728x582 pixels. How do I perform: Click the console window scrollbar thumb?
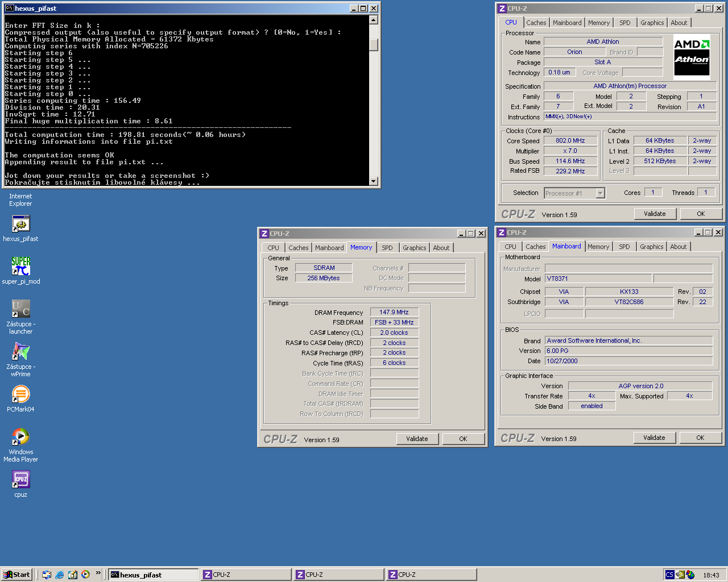[374, 45]
